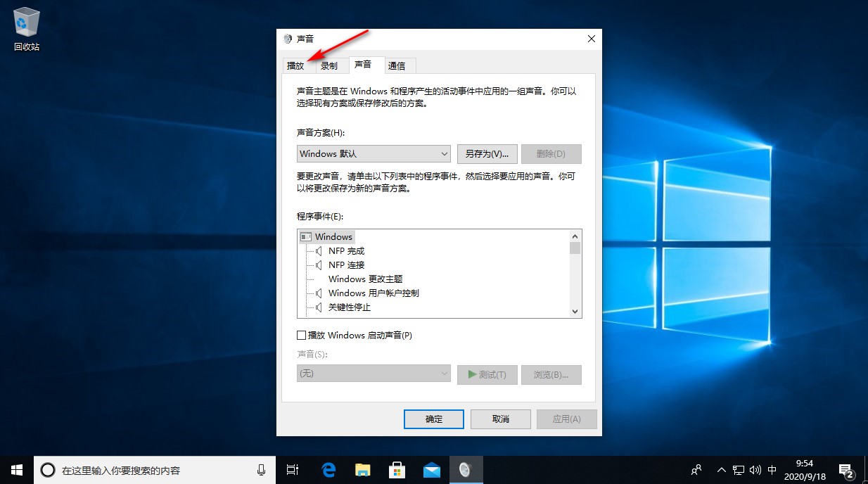Screen dimensions: 868x484
Task: Select the Windows 用户帐户控制 event
Action: (373, 293)
